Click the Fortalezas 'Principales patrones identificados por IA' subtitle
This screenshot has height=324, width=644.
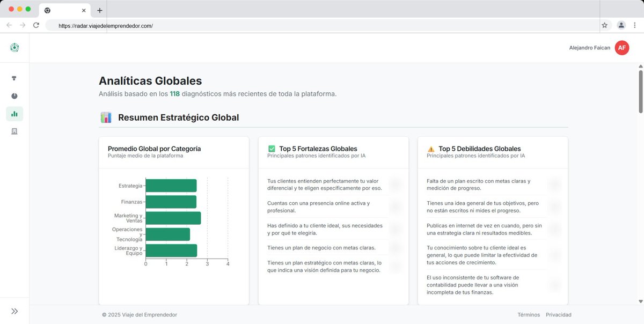[x=317, y=156]
